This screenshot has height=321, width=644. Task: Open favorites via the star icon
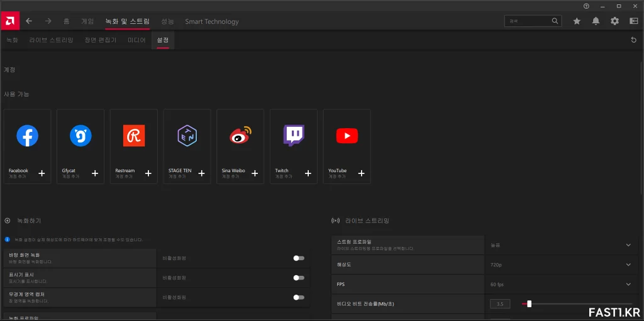[577, 21]
